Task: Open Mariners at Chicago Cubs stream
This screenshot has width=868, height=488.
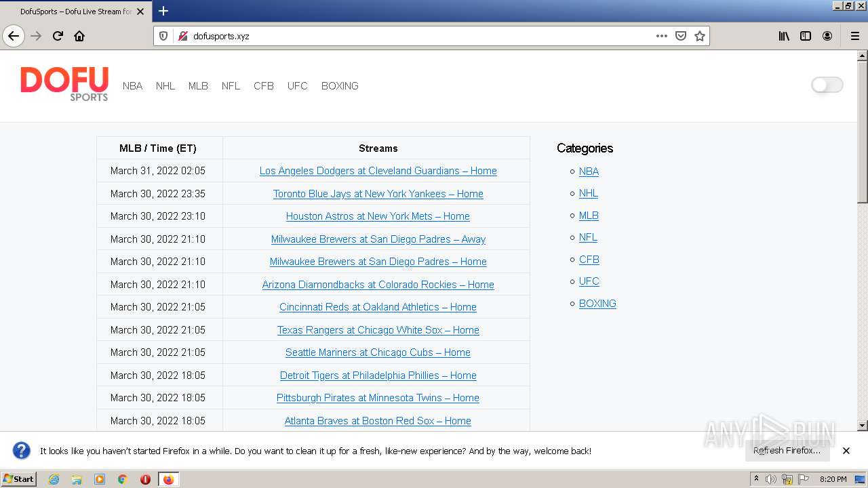Action: (x=378, y=352)
